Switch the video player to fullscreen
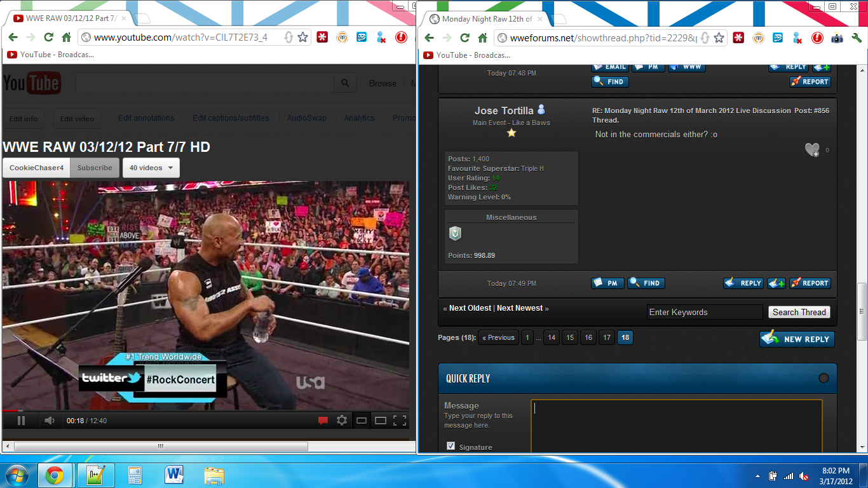This screenshot has width=868, height=488. tap(400, 420)
